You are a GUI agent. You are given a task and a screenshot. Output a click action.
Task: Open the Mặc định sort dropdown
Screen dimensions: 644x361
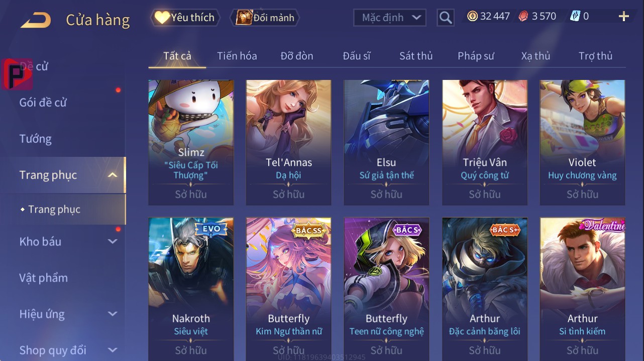390,18
